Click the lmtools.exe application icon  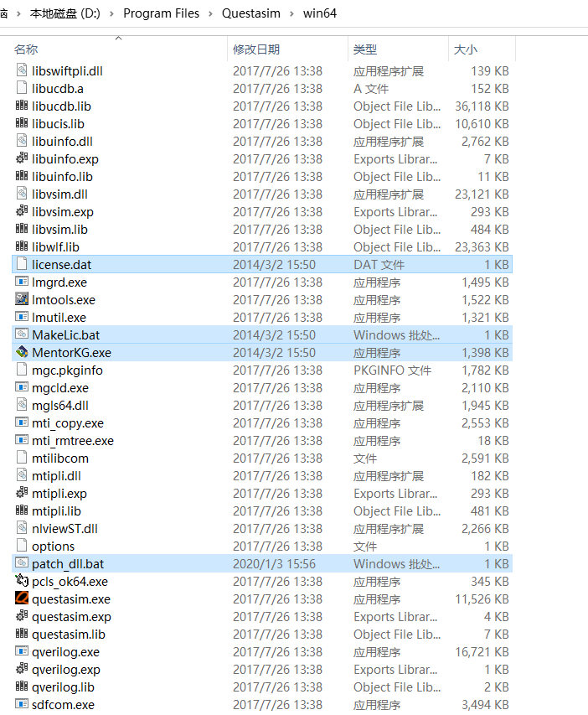22,299
